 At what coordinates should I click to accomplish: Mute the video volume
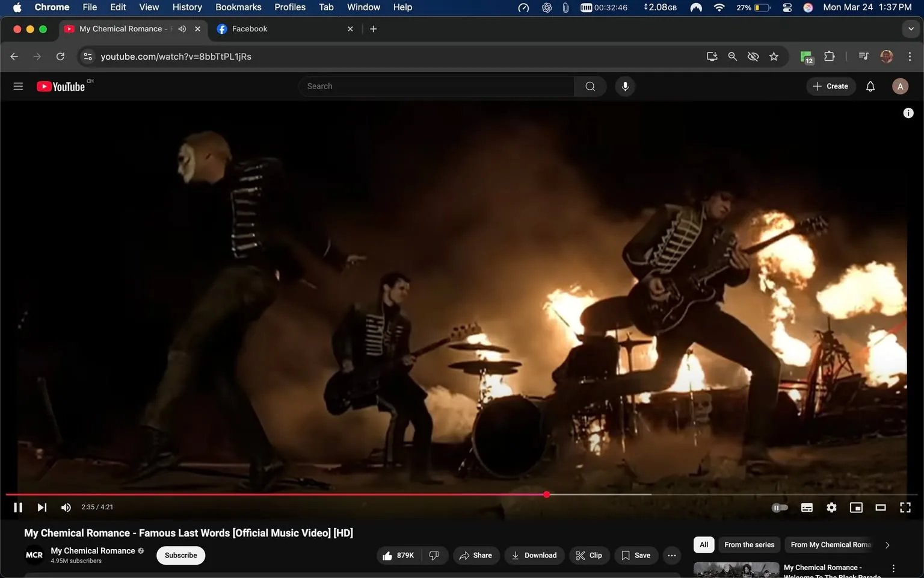[x=66, y=507]
